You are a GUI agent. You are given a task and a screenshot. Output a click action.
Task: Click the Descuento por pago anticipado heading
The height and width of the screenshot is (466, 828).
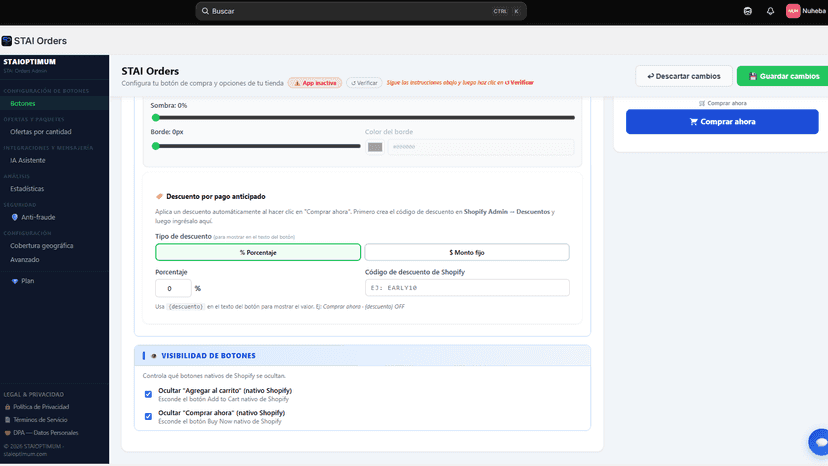[x=215, y=197]
